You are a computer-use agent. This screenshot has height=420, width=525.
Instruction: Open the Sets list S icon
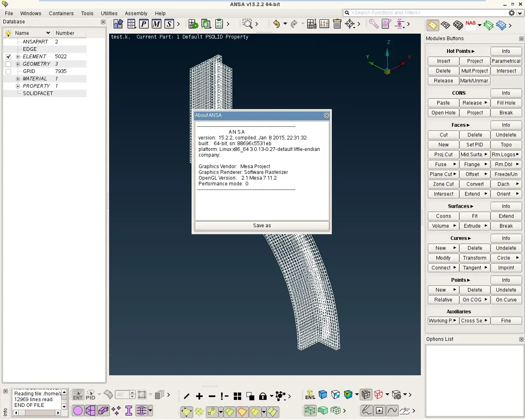[169, 24]
